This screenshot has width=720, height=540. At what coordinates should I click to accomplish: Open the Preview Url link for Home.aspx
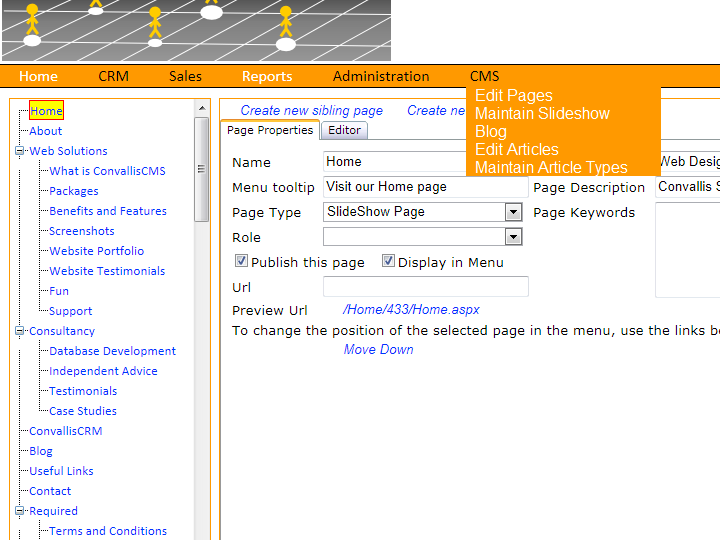click(x=411, y=310)
